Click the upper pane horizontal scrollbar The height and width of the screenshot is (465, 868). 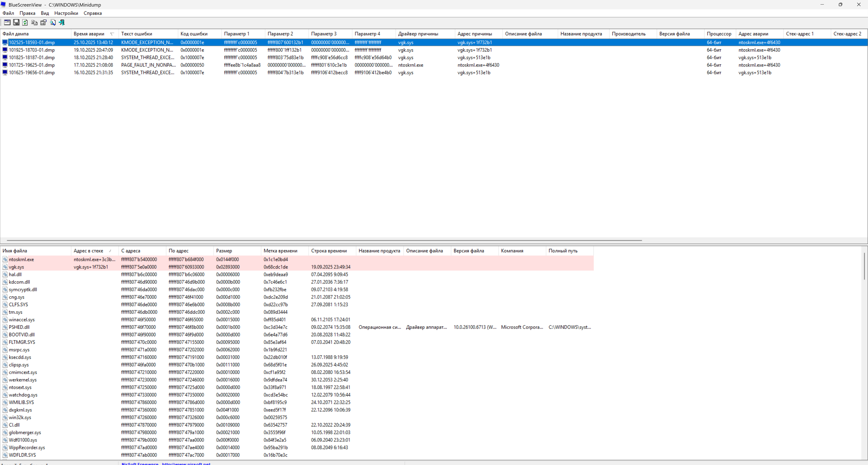[324, 241]
